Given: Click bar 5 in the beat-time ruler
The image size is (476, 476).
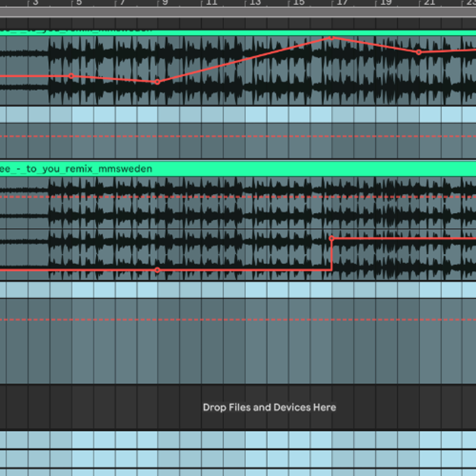Looking at the screenshot, I should tap(79, 3).
